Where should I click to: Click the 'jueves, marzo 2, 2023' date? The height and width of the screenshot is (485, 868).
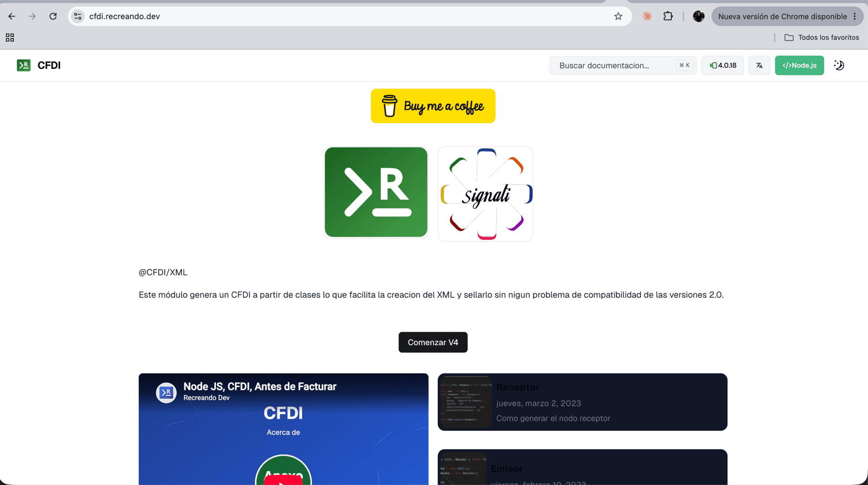pos(539,403)
